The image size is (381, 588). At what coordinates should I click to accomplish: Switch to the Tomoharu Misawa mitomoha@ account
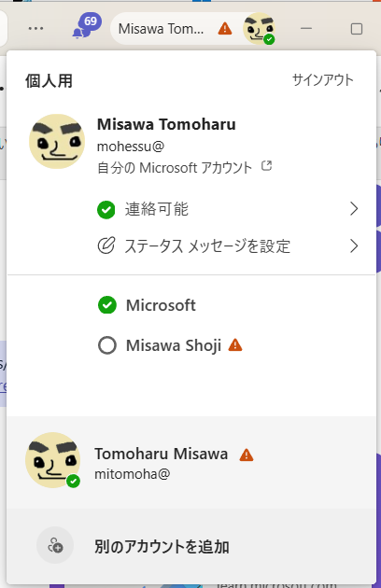pyautogui.click(x=191, y=462)
